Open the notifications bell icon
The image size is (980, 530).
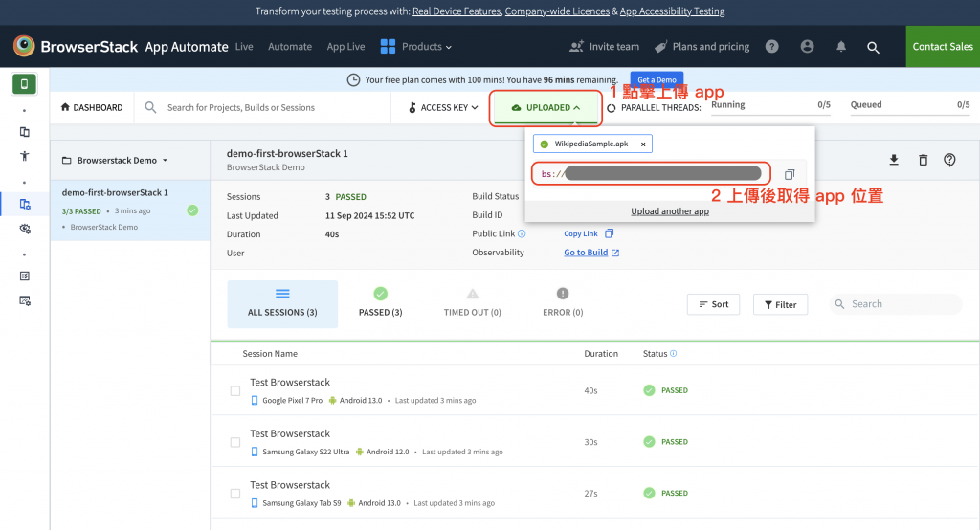pos(841,46)
